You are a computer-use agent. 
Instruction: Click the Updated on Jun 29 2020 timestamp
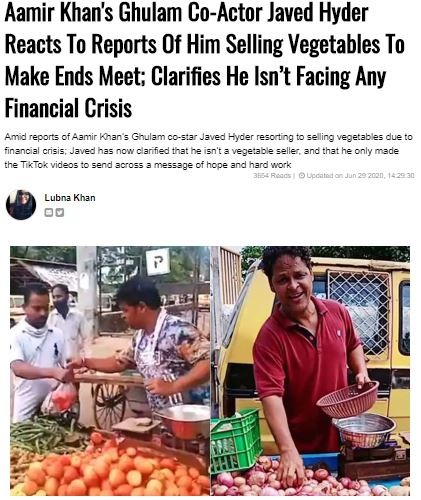[360, 175]
